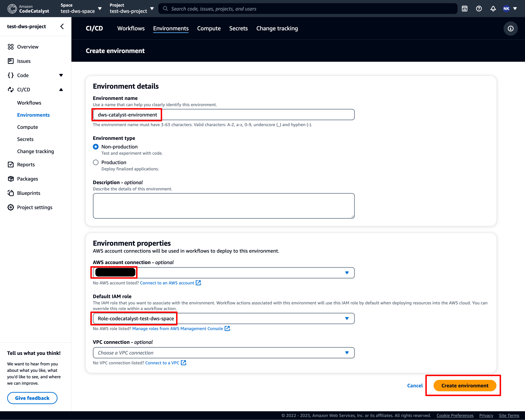This screenshot has width=525, height=420.
Task: Collapse the sidebar with the chevron arrow
Action: point(62,26)
